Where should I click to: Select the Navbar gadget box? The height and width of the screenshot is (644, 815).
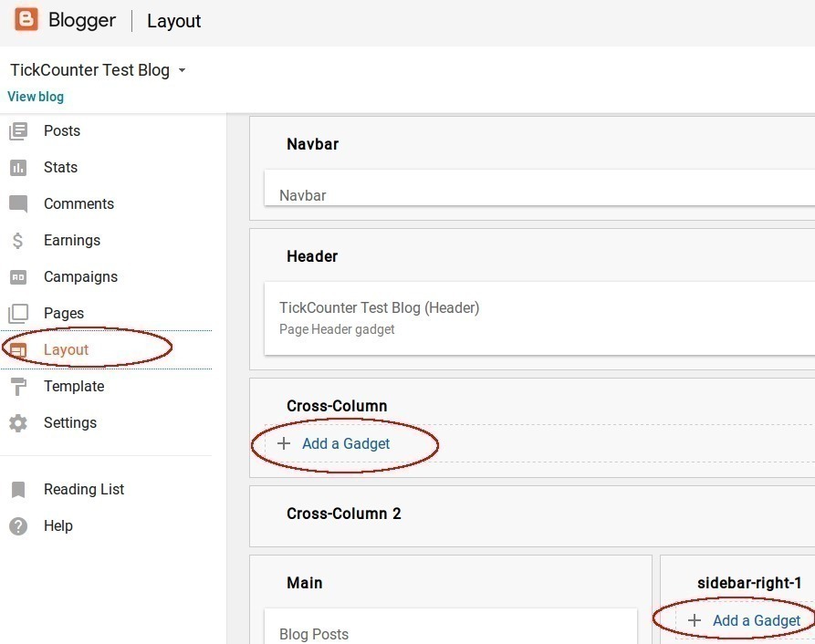point(538,189)
